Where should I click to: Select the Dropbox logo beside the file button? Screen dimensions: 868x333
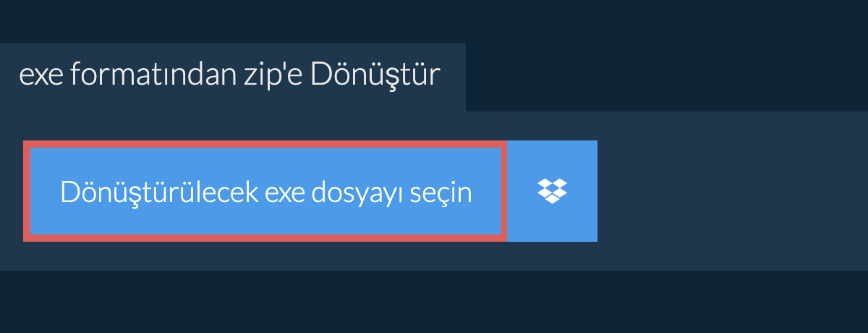[x=553, y=191]
